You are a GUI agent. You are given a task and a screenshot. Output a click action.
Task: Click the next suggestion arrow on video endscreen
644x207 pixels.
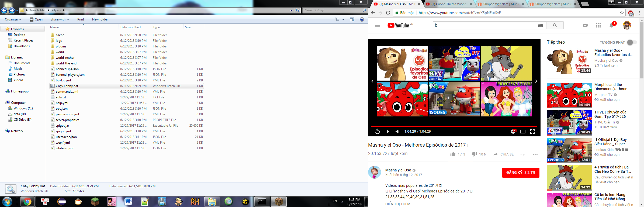[536, 81]
